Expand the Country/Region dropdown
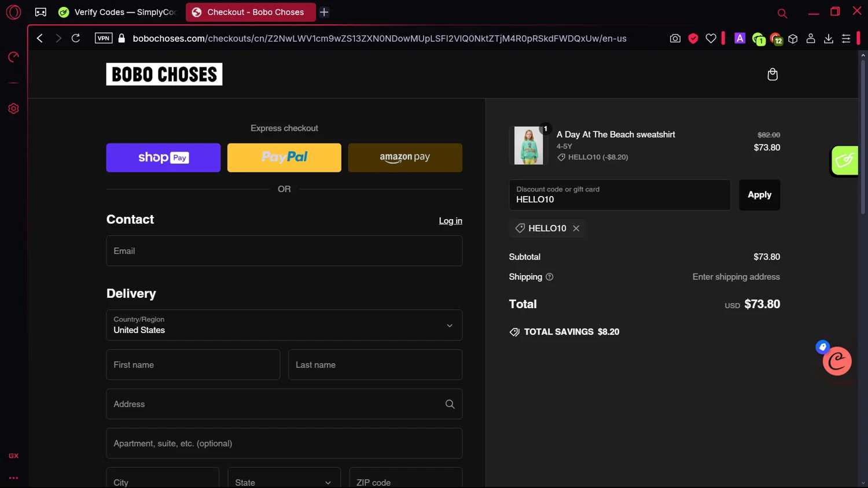Image resolution: width=868 pixels, height=488 pixels. click(284, 325)
